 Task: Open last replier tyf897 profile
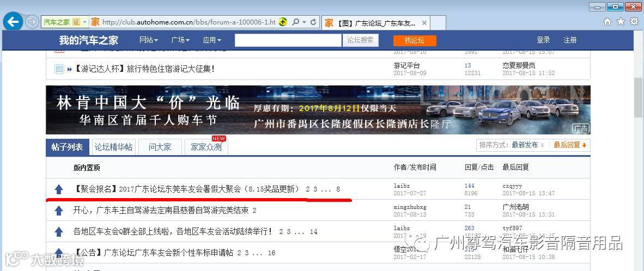[512, 229]
